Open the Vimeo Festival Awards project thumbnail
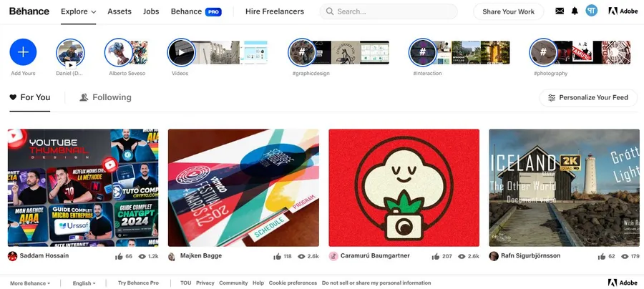644x289 pixels. click(243, 187)
